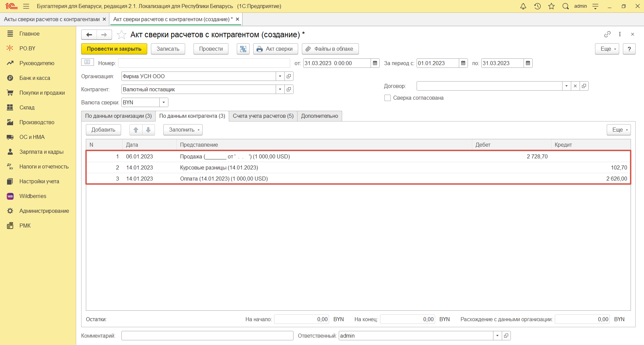Click Провести и закрыть button
This screenshot has width=644, height=345.
[x=114, y=49]
